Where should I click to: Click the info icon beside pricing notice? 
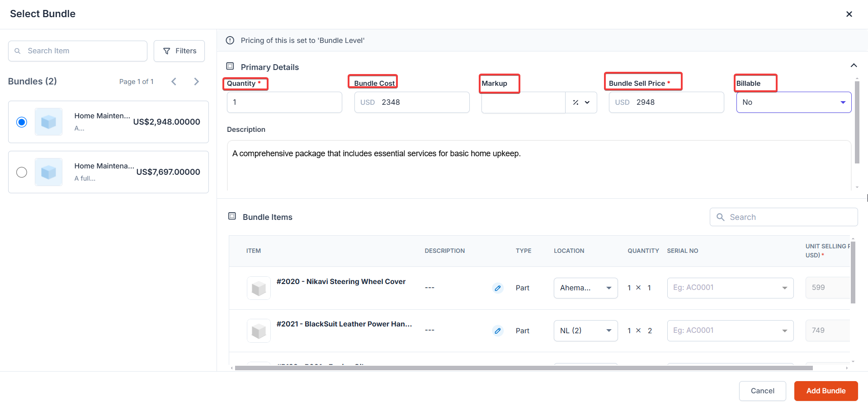coord(230,40)
